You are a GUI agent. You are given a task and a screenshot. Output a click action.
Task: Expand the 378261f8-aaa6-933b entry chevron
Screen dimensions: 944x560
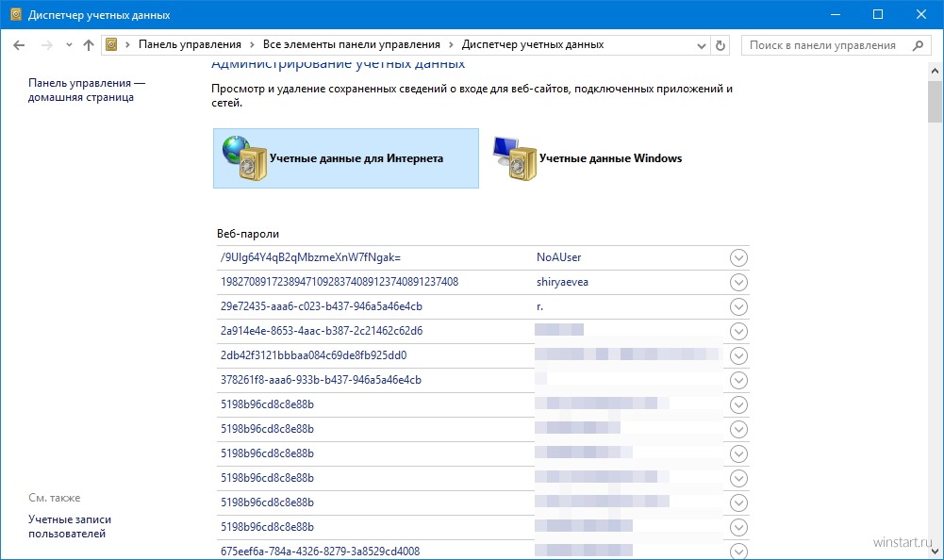[738, 381]
